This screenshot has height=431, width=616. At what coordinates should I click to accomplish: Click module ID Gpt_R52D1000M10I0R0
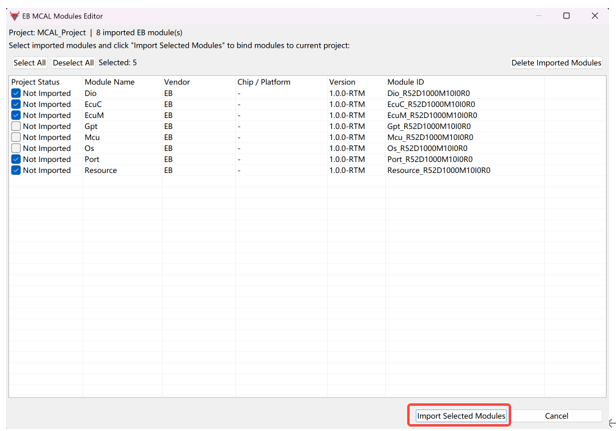[x=429, y=126]
